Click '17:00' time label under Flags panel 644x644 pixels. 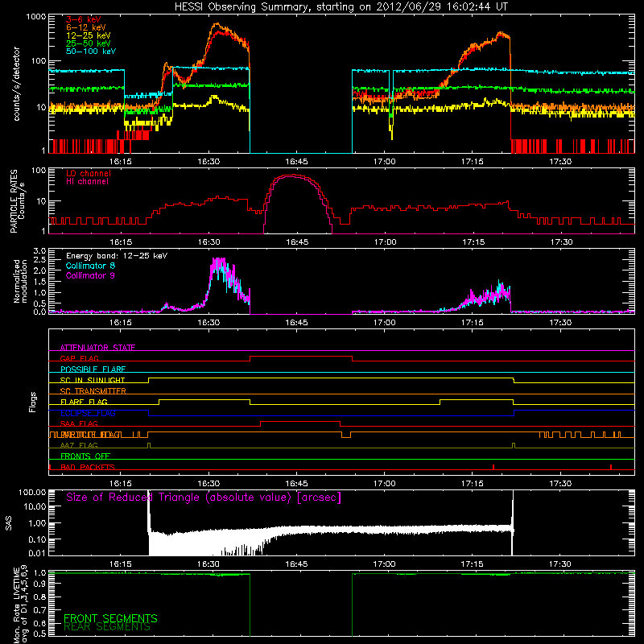click(385, 484)
